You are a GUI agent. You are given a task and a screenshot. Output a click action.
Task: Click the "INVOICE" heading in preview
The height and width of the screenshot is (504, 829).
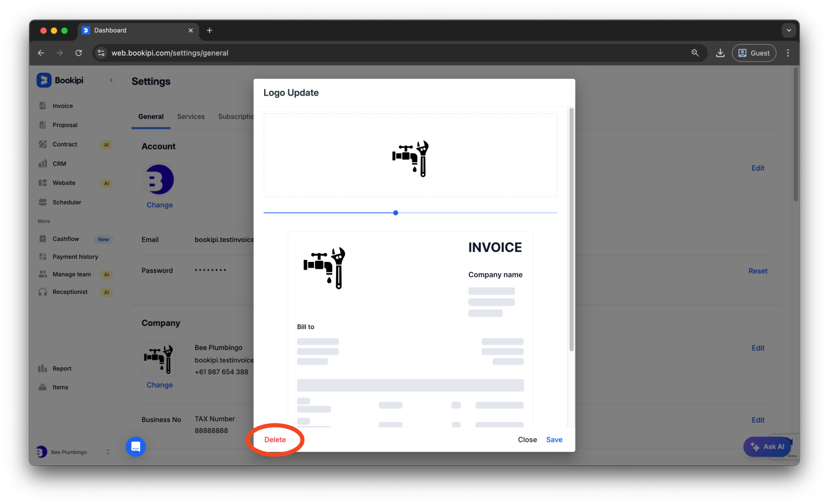click(x=495, y=247)
